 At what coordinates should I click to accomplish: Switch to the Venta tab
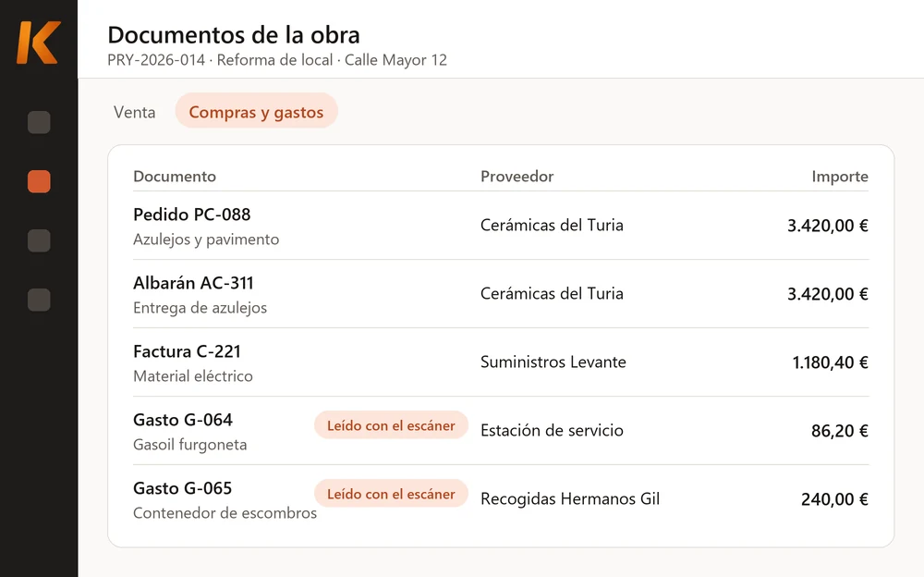[134, 112]
